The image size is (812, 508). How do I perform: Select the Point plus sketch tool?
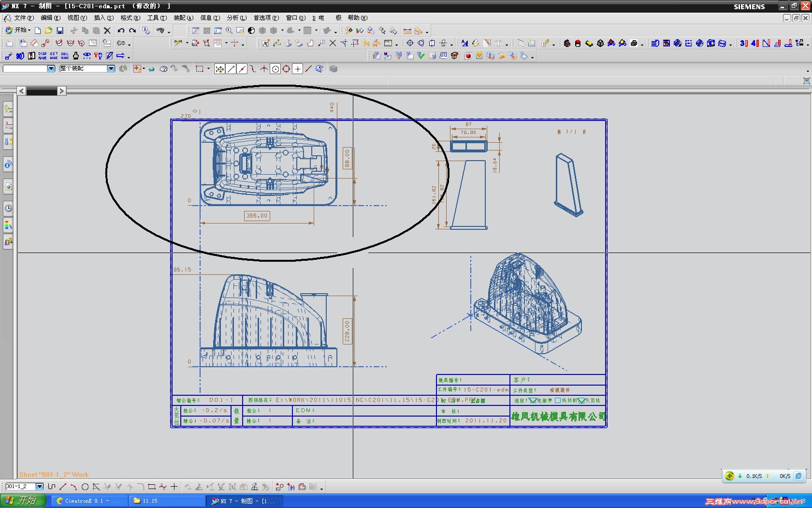[x=174, y=487]
